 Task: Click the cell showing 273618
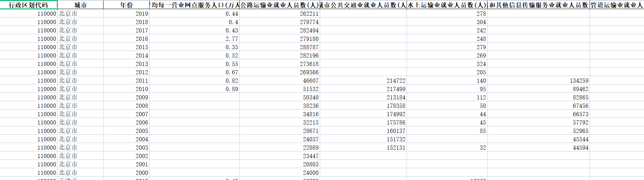pyautogui.click(x=280, y=64)
